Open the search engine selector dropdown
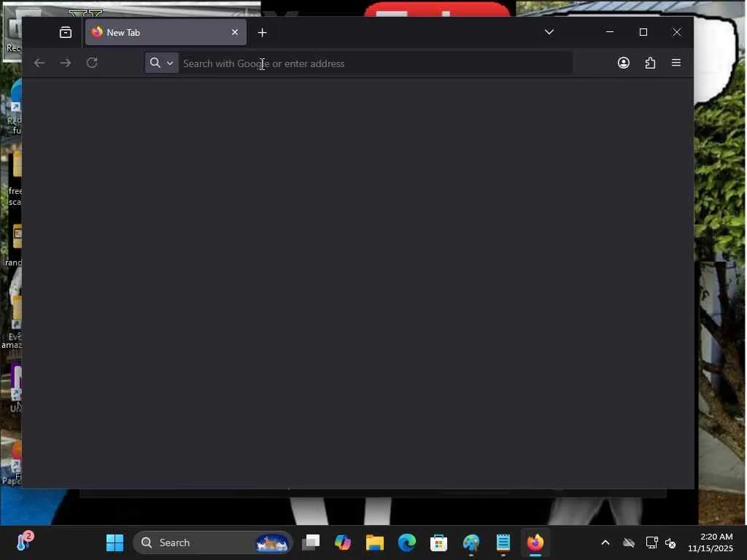This screenshot has width=747, height=560. coord(161,63)
